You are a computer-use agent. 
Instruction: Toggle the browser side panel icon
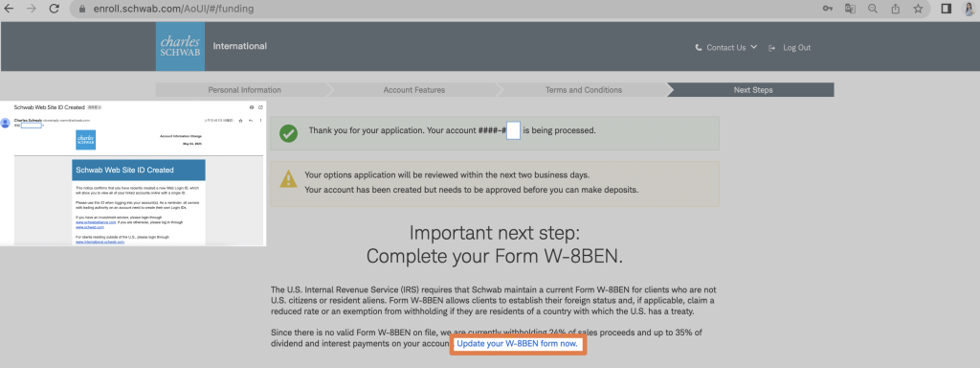tap(947, 9)
